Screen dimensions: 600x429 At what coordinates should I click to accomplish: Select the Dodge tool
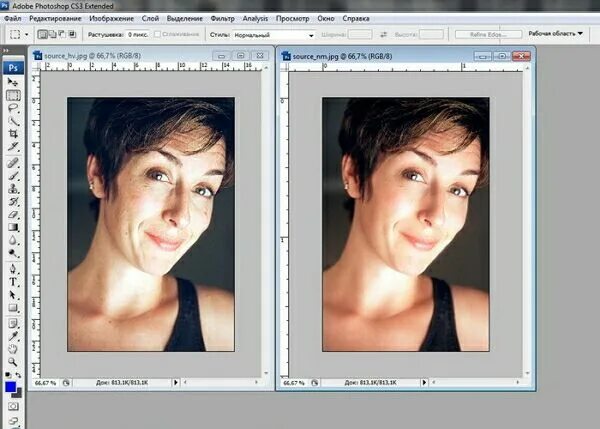pos(13,253)
